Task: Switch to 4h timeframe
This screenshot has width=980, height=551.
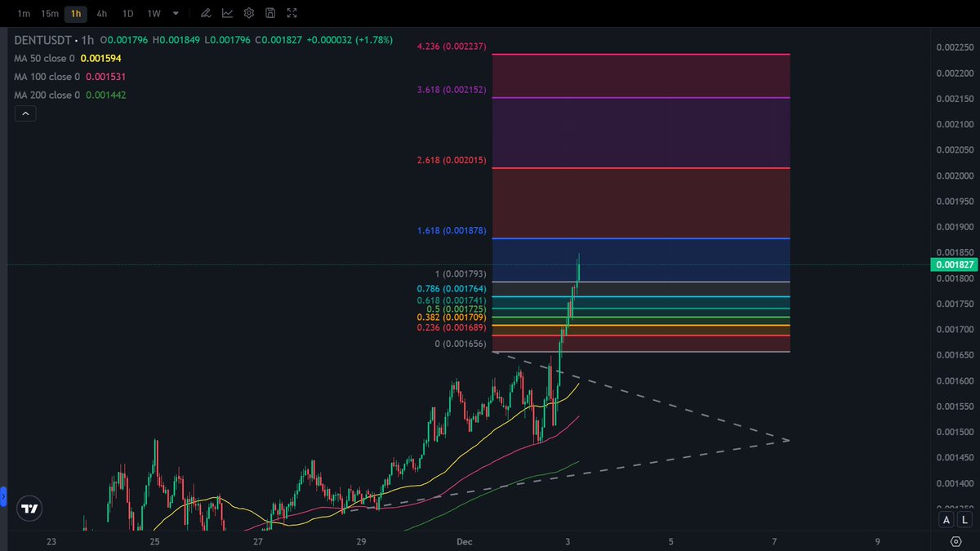Action: pos(101,13)
